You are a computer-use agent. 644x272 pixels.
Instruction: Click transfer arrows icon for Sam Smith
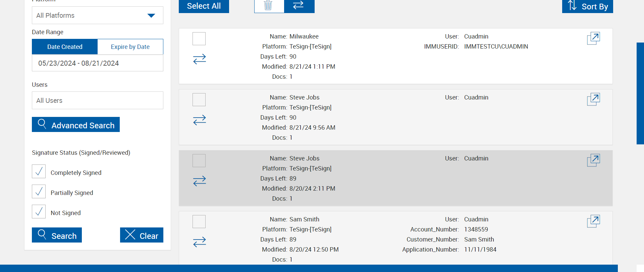pos(200,242)
